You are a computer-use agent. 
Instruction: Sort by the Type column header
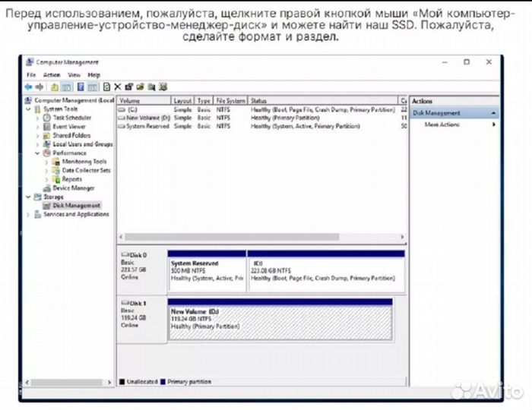click(x=204, y=101)
